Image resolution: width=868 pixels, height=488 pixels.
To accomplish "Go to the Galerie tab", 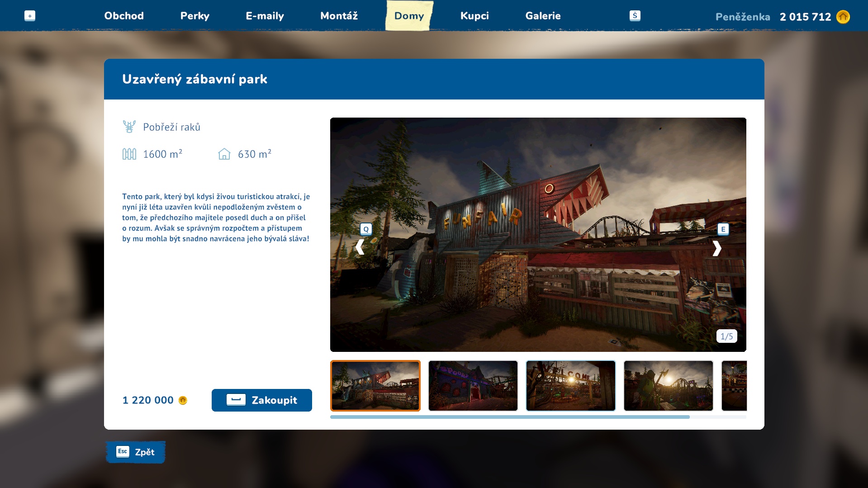I will click(x=543, y=16).
